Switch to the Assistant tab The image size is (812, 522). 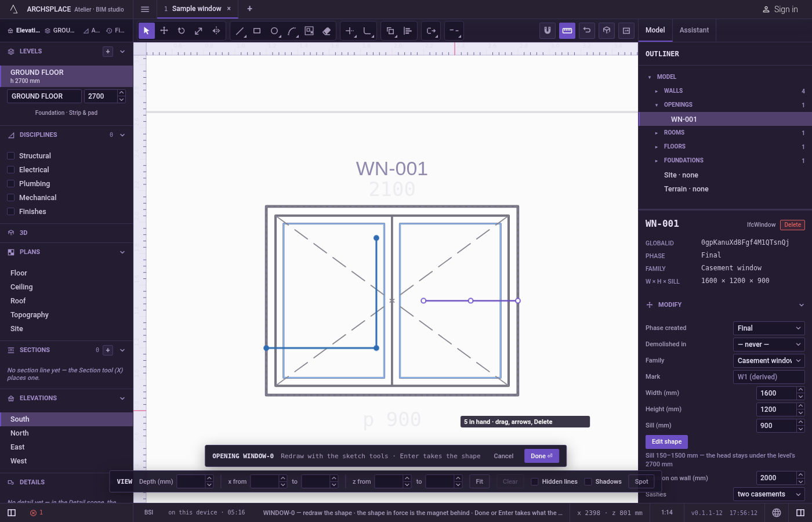694,30
